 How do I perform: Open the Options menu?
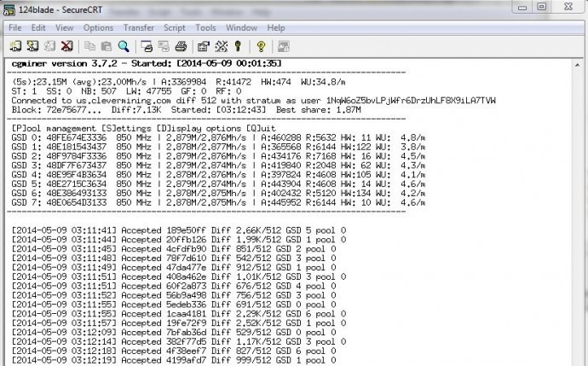click(98, 28)
